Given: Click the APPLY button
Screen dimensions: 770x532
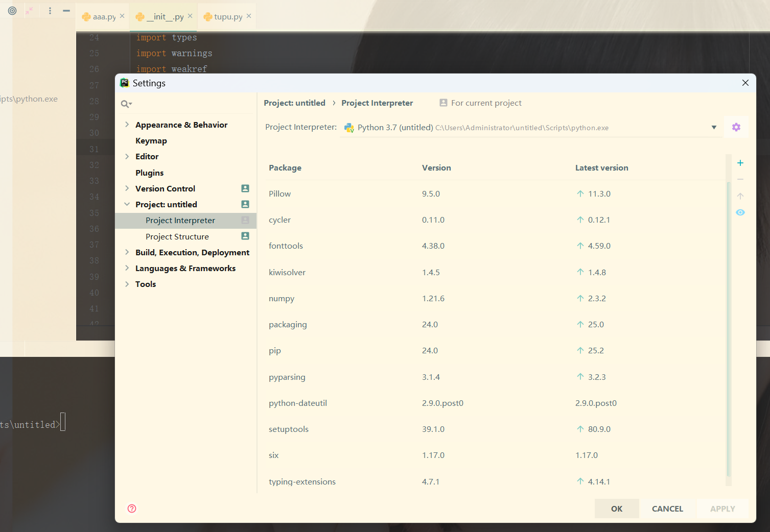Looking at the screenshot, I should click(722, 509).
